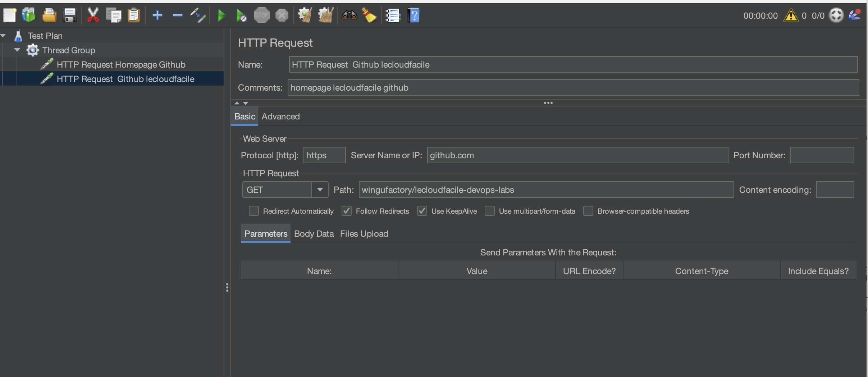Uncheck the Follow Redirects checkbox
Viewport: 868px width, 377px height.
click(x=347, y=211)
